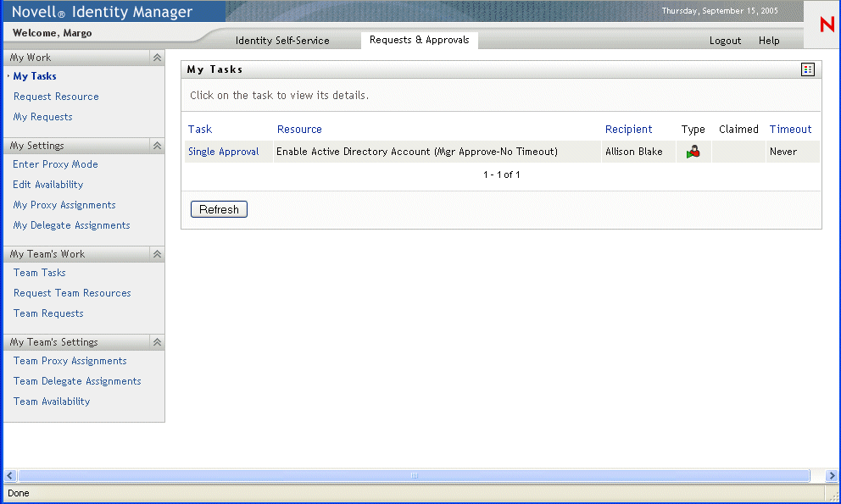Sort by the Resource column header
The width and height of the screenshot is (841, 504).
pos(299,130)
